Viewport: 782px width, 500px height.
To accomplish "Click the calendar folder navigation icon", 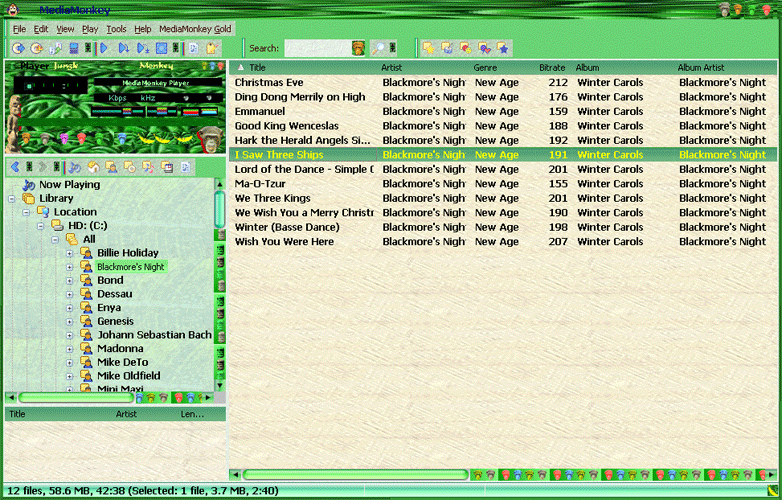I will point(167,167).
